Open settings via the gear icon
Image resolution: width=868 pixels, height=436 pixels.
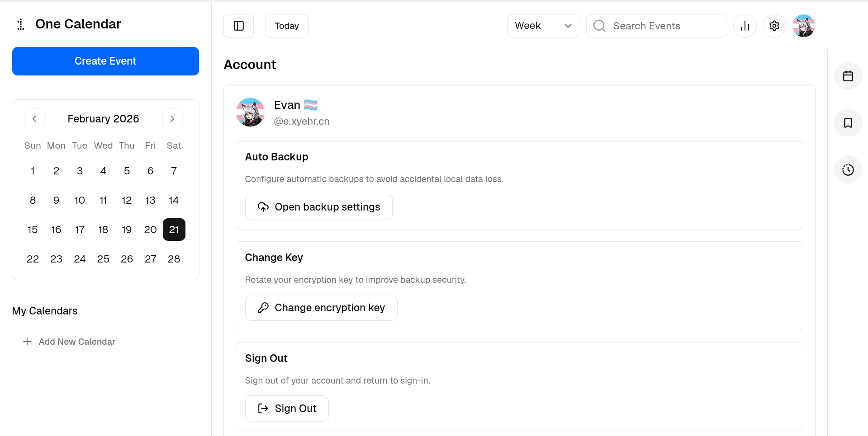tap(774, 26)
